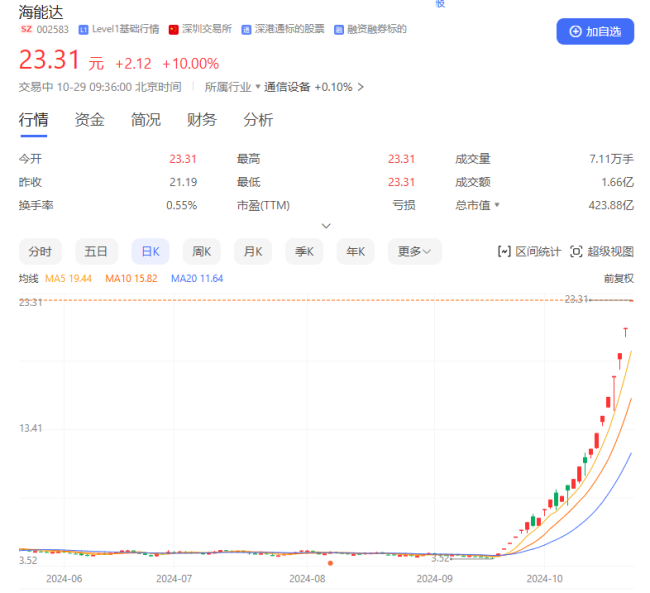650x593 pixels.
Task: Switch to the 简况 tab
Action: (x=146, y=120)
